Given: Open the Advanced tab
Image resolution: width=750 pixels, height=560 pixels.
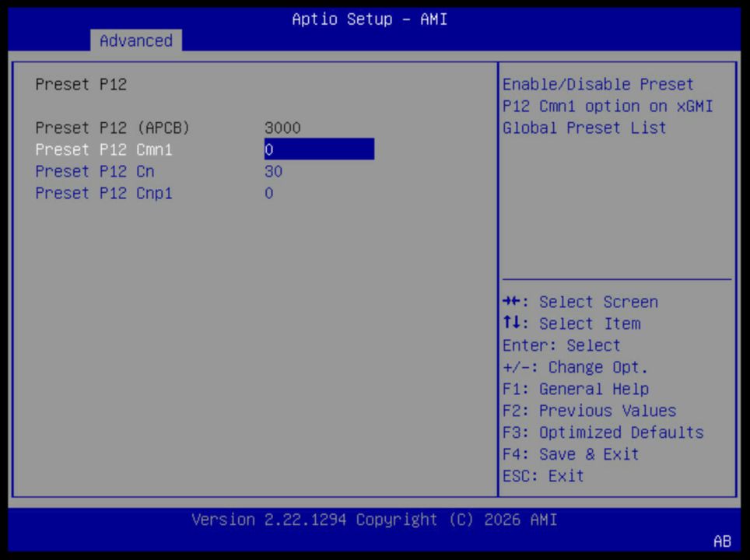Looking at the screenshot, I should [136, 40].
